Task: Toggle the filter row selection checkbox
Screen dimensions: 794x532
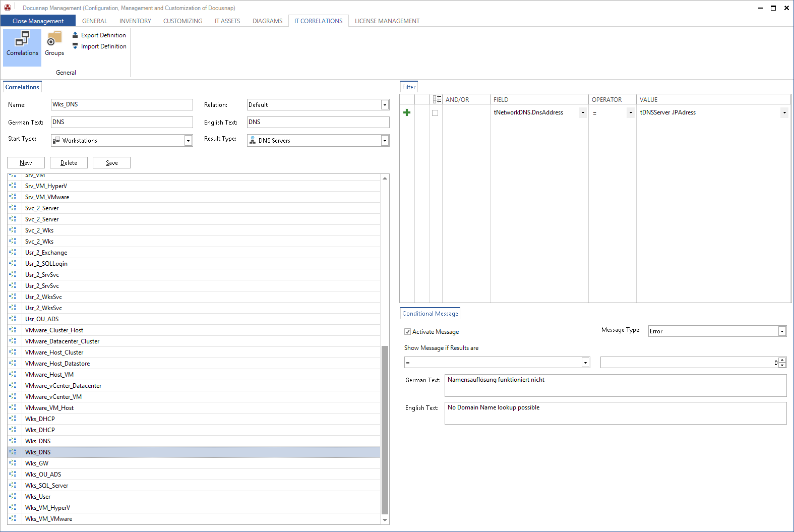Action: (x=435, y=113)
